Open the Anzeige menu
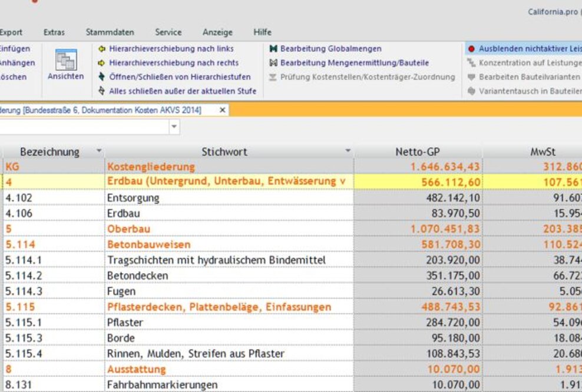Image resolution: width=582 pixels, height=392 pixels. (217, 32)
